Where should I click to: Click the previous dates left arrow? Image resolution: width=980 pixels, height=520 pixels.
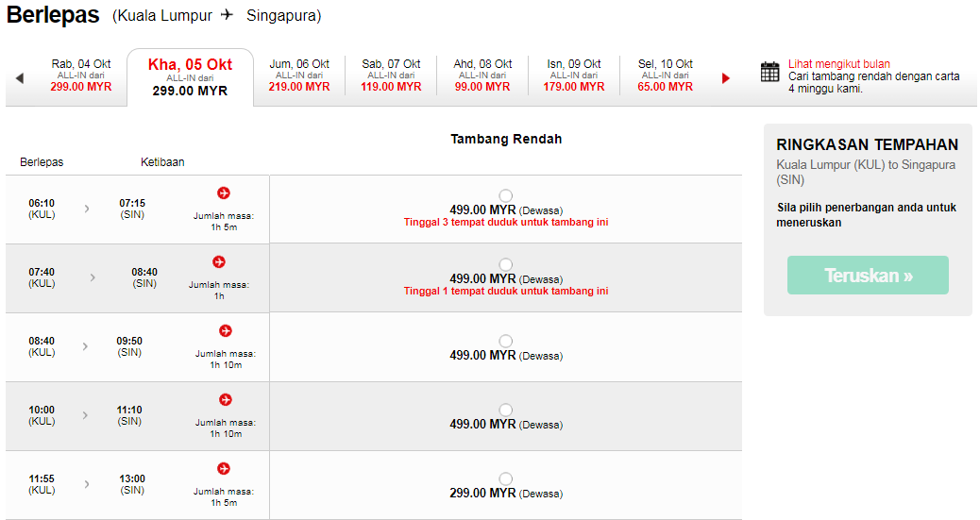(20, 78)
